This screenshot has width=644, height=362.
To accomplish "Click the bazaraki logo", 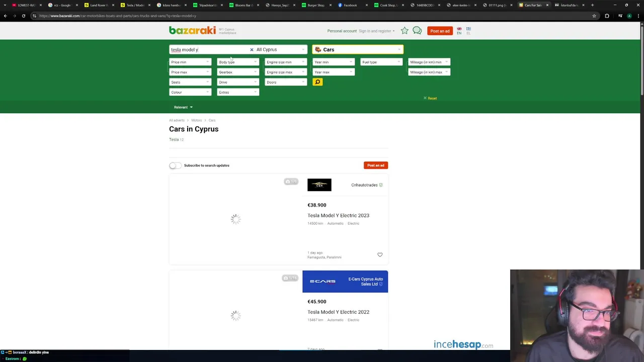I will (192, 31).
